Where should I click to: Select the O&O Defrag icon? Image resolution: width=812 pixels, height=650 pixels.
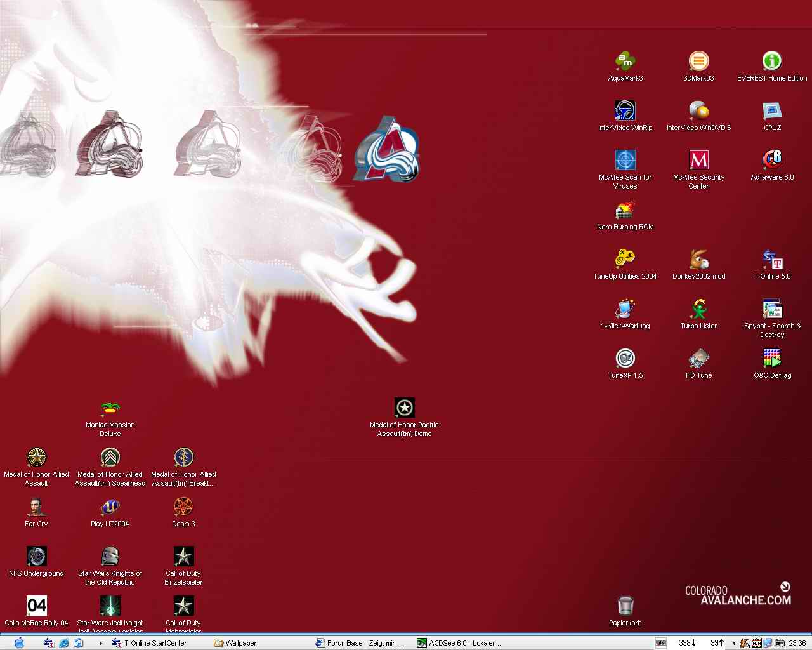[772, 358]
